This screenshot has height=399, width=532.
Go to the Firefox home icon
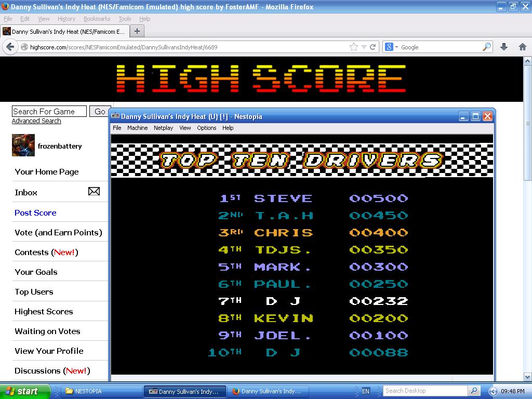(523, 47)
